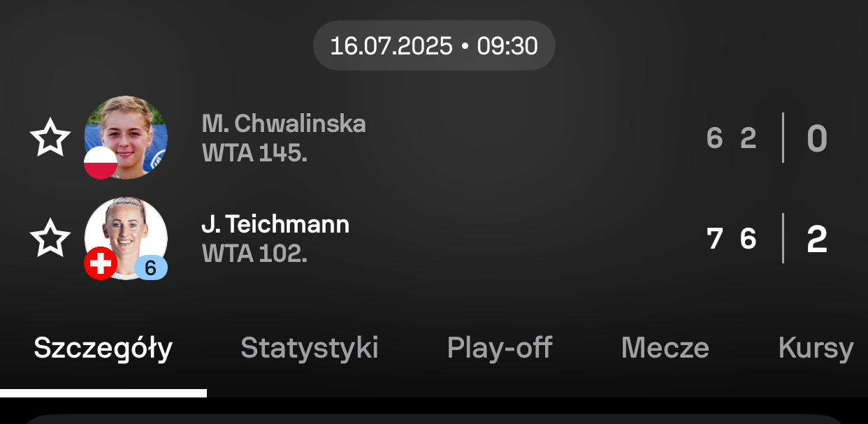
Task: Click the WTA 102. ranking label
Action: (254, 254)
